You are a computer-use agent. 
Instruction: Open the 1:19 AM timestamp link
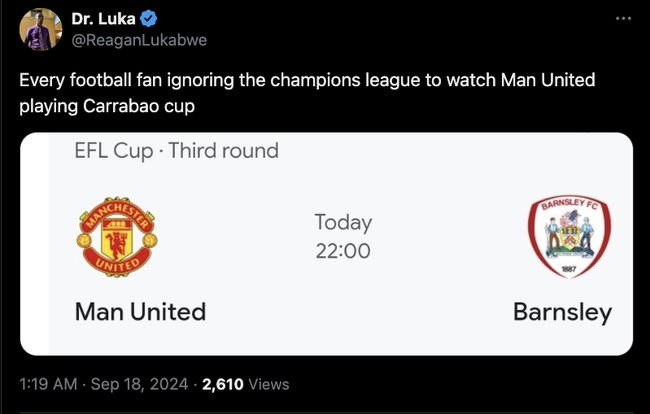pyautogui.click(x=48, y=384)
